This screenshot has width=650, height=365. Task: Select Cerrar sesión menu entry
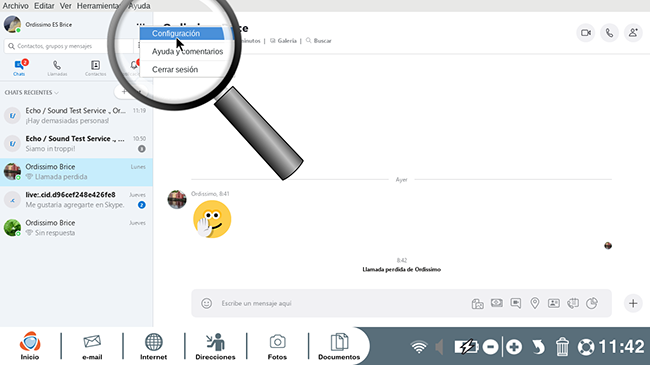click(x=175, y=70)
